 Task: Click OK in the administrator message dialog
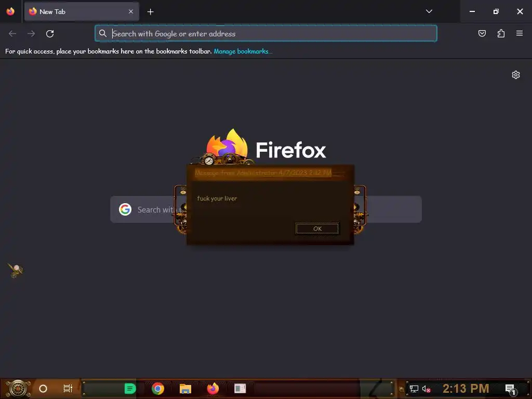tap(317, 229)
